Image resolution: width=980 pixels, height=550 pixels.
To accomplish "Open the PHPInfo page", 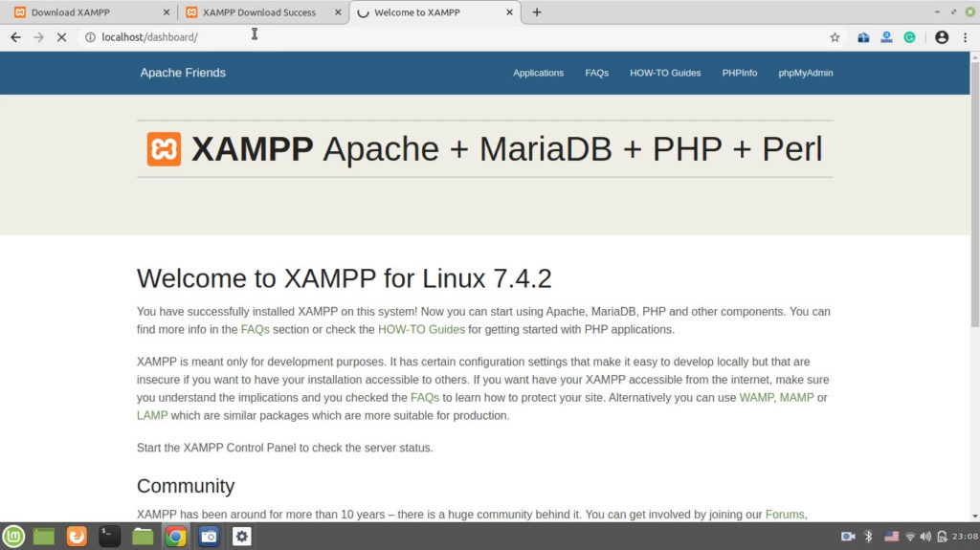I will tap(740, 73).
